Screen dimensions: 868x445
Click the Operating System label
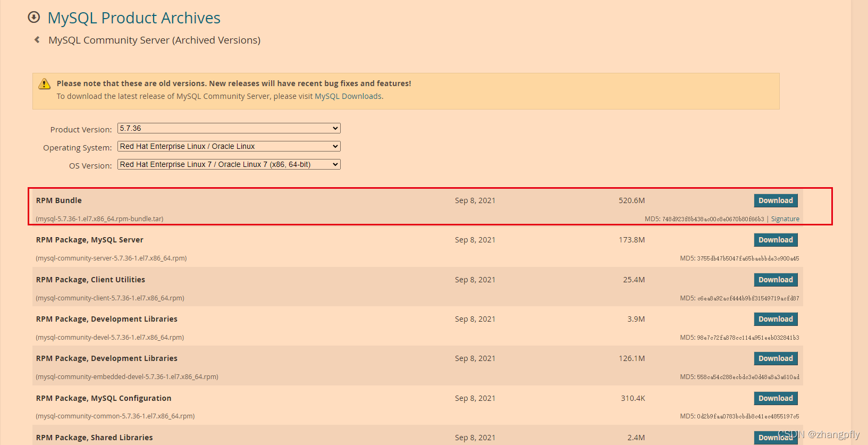tap(78, 148)
